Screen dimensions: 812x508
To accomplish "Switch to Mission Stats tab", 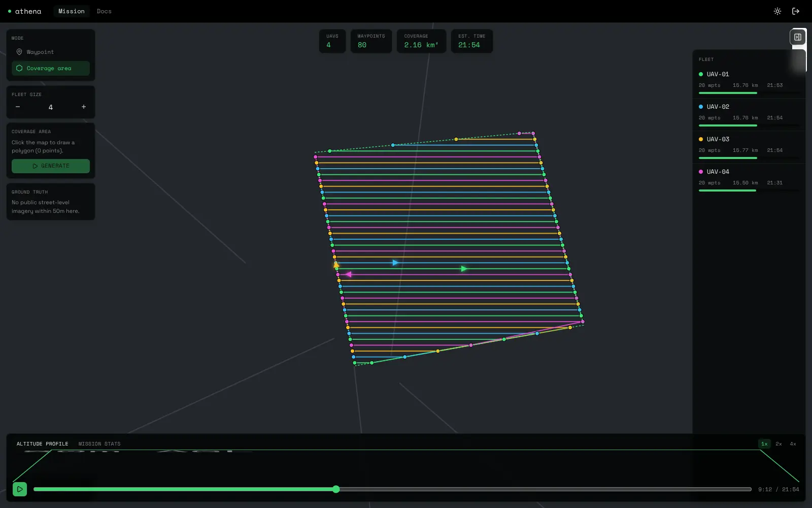I will pyautogui.click(x=99, y=444).
